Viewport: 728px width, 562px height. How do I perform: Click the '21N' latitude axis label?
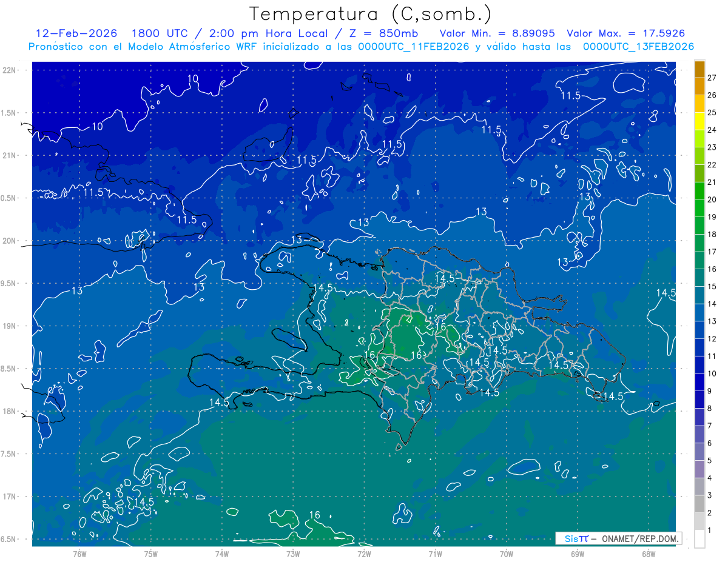coord(9,155)
